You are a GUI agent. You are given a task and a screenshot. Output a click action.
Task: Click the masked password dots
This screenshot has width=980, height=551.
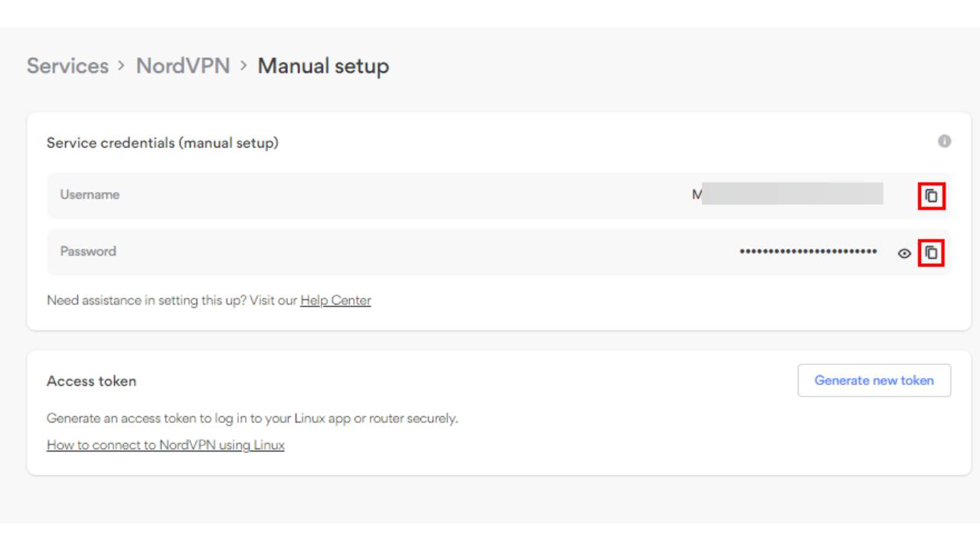(808, 252)
